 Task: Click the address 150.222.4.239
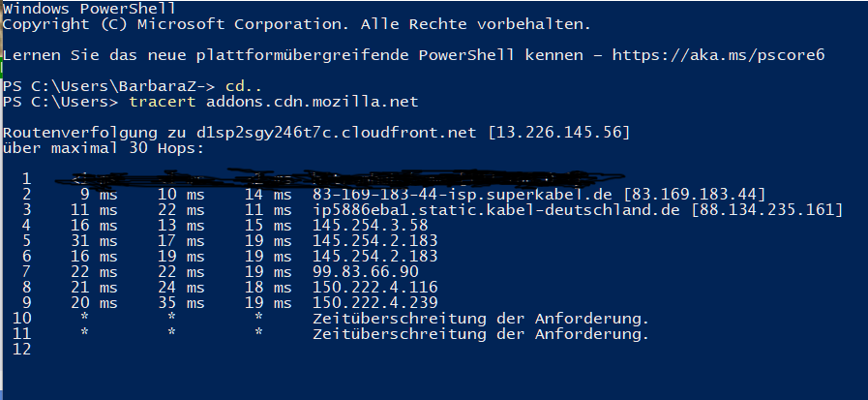tap(374, 302)
